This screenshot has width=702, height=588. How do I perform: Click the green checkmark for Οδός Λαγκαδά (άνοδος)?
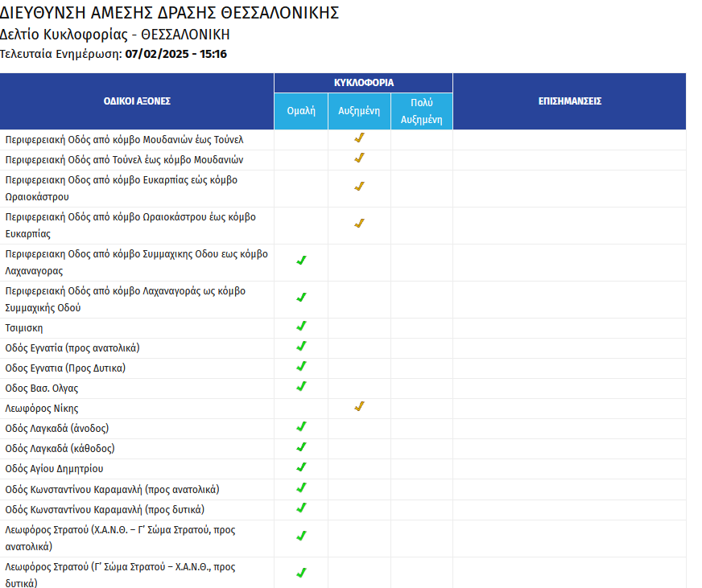[301, 427]
